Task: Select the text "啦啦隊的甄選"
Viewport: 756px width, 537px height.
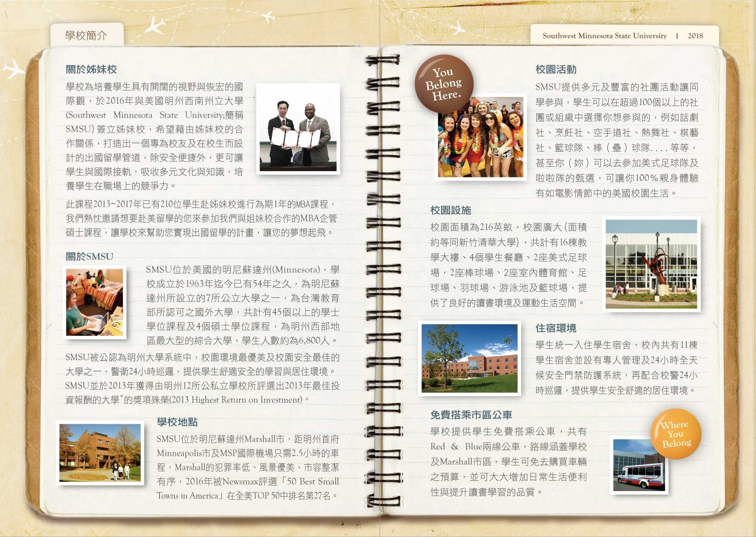Action: click(565, 178)
